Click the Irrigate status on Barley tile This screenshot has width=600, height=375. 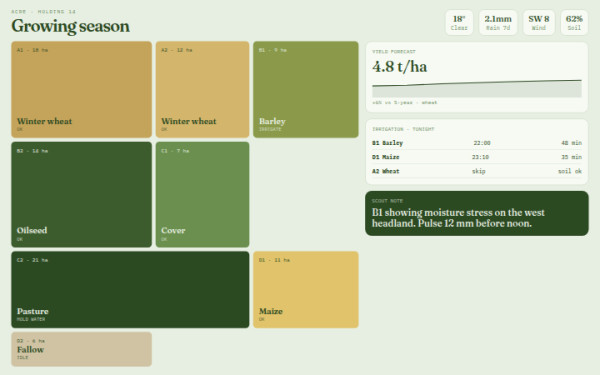(270, 129)
